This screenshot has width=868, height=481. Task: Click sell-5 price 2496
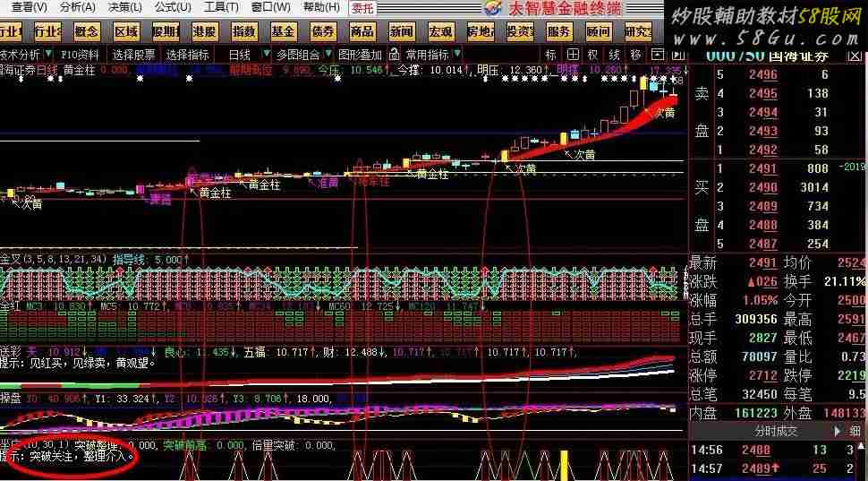763,75
